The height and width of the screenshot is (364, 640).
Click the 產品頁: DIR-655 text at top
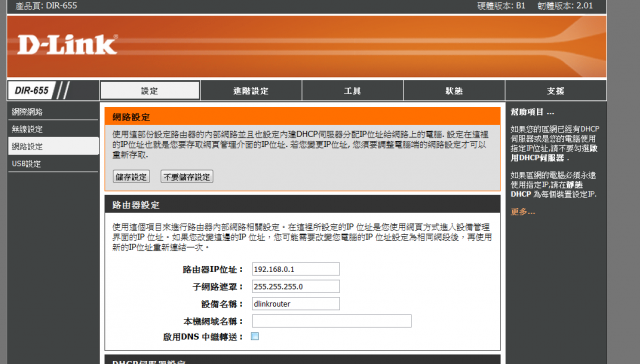point(46,6)
